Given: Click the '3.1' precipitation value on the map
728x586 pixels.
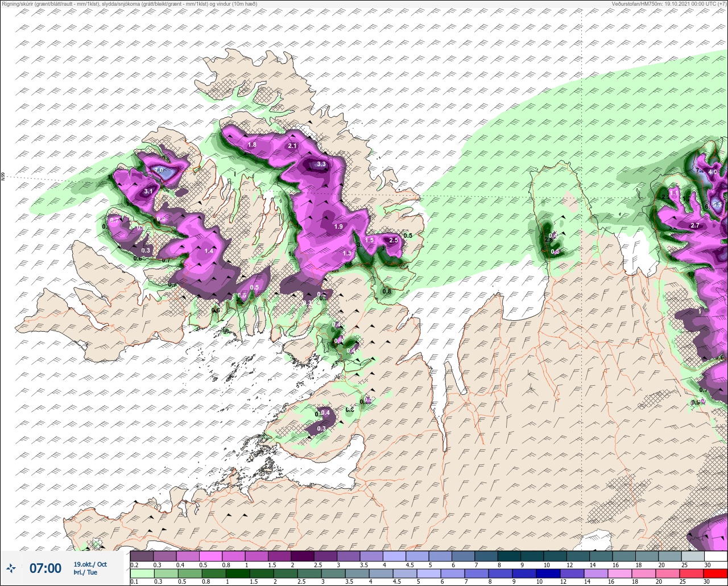Looking at the screenshot, I should [148, 191].
